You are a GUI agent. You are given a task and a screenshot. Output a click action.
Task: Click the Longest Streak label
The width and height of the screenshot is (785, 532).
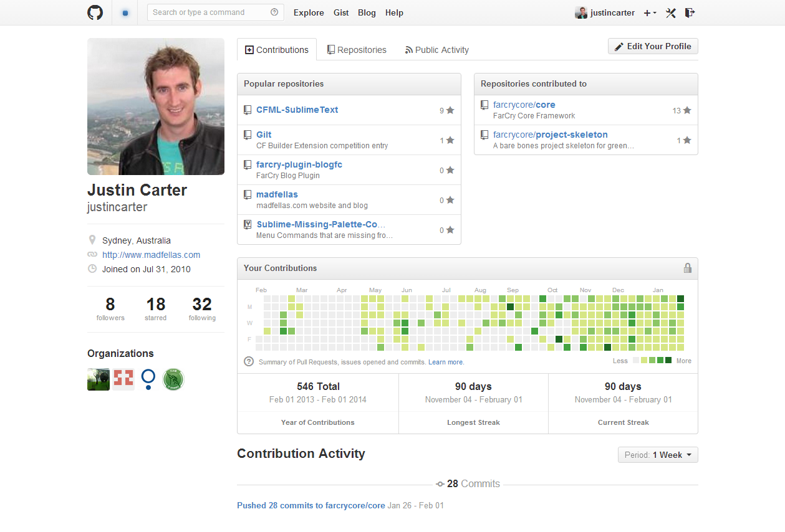(473, 422)
